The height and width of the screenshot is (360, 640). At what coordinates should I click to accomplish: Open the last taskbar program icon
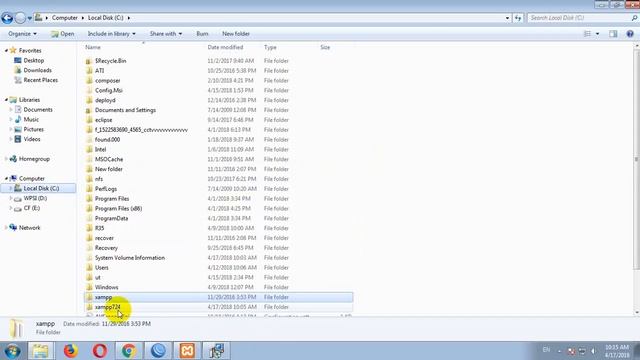coord(216,351)
